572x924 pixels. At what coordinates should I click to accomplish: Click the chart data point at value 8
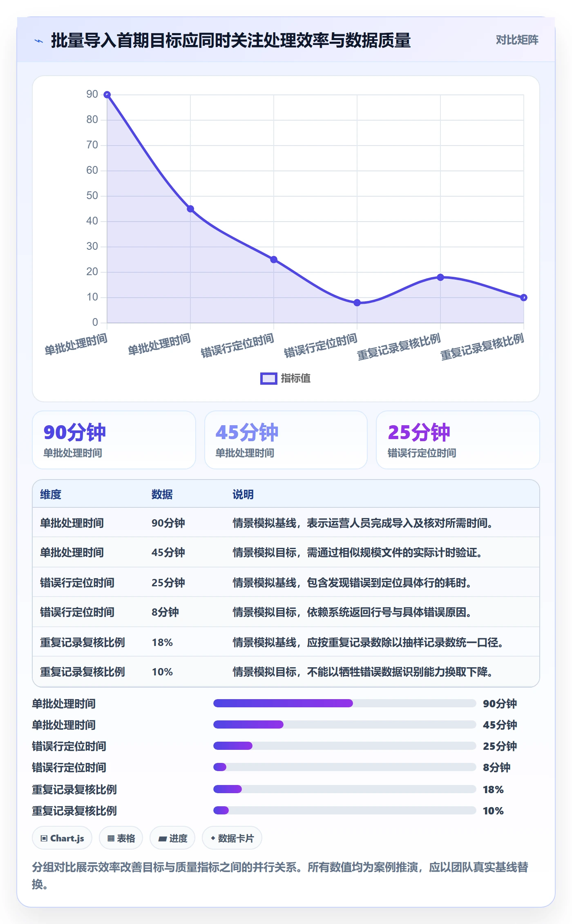pos(357,303)
